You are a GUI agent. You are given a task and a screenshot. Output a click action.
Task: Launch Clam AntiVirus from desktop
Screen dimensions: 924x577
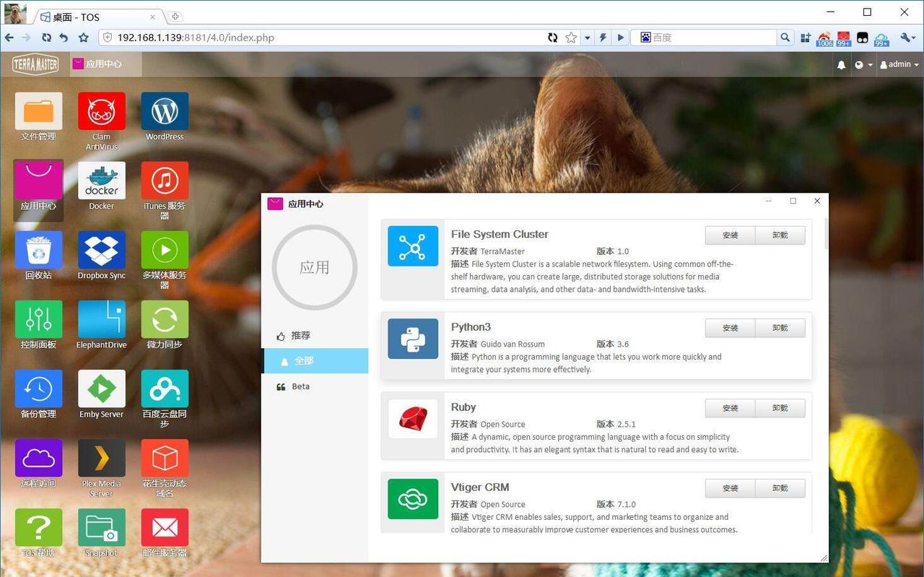pos(101,112)
